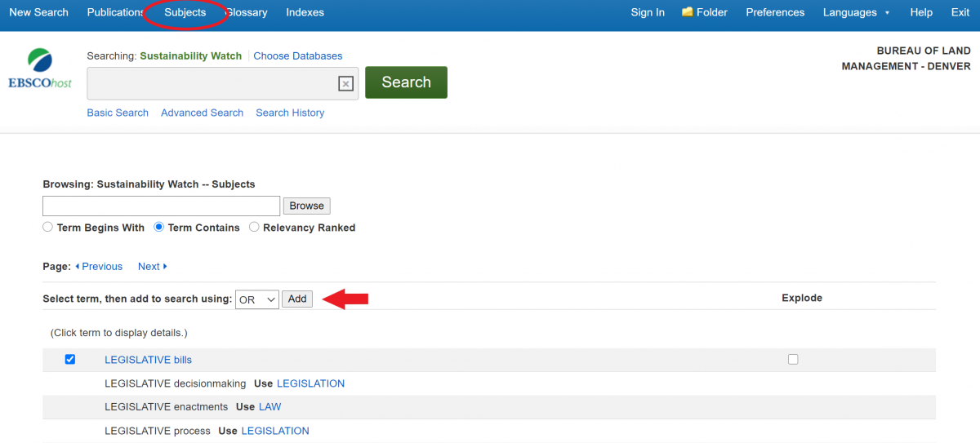
Task: Open the Subjects menu item
Action: point(185,12)
